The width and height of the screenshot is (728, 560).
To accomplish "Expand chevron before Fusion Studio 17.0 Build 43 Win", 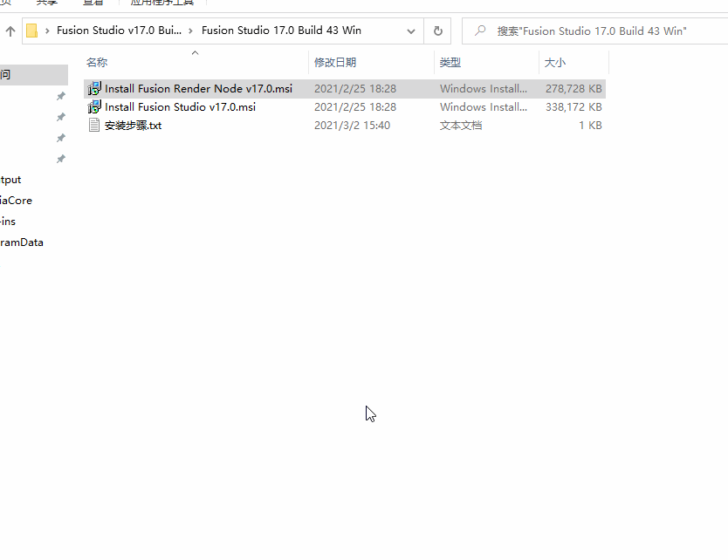I will pyautogui.click(x=190, y=31).
